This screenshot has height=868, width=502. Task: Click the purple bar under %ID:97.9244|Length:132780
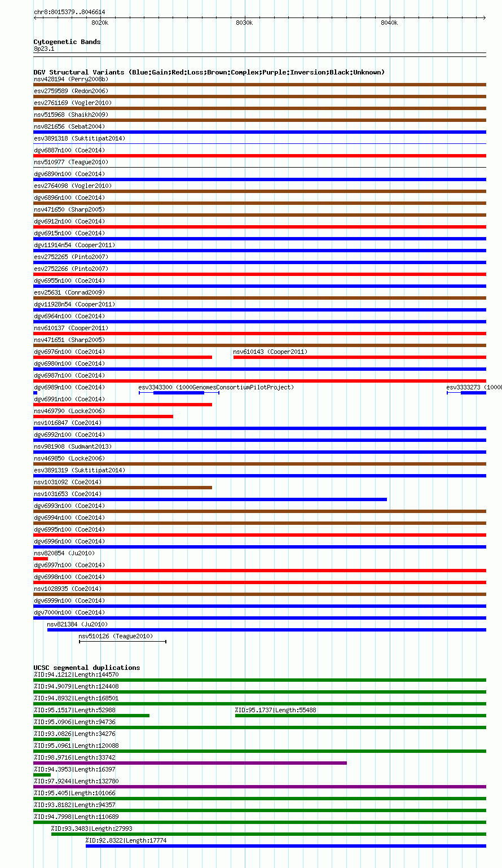(260, 787)
